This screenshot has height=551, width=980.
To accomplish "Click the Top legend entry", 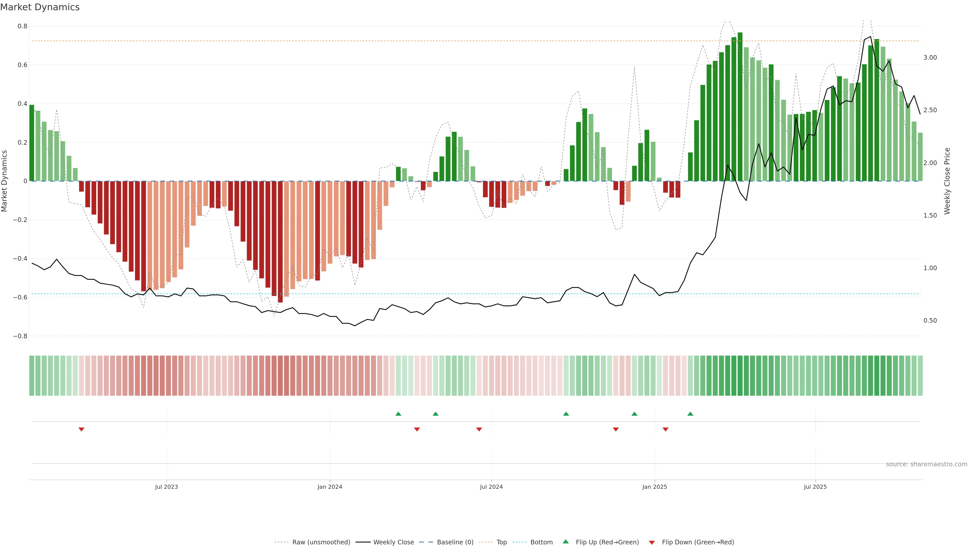I will click(501, 542).
